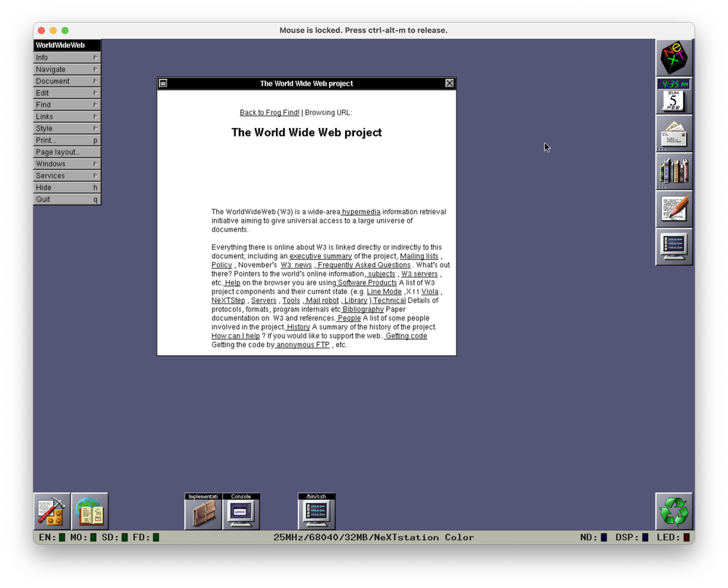
Task: Open the W3 servers link
Action: [x=419, y=274]
